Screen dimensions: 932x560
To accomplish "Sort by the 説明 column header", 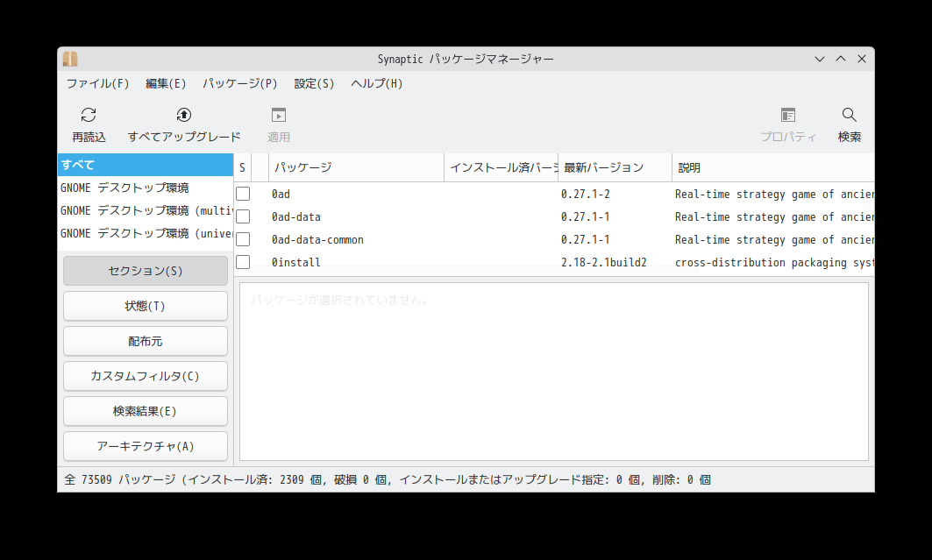I will (772, 167).
